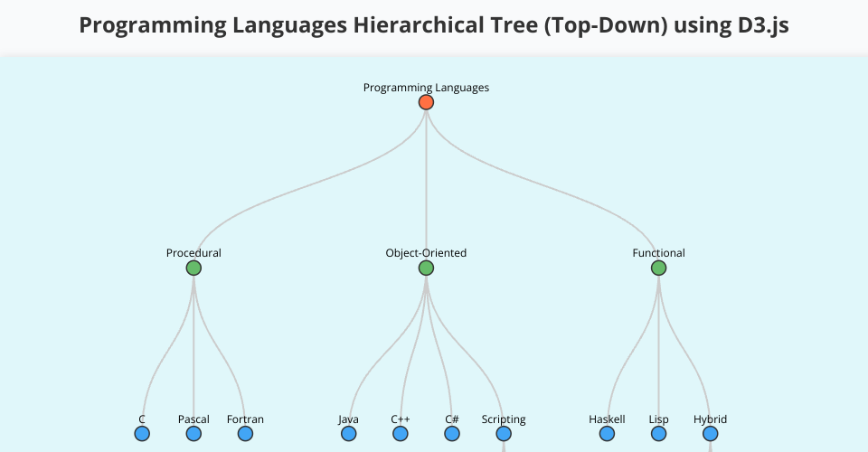The image size is (868, 452).
Task: Collapse the green Object-Oriented node circle
Action: click(x=426, y=268)
